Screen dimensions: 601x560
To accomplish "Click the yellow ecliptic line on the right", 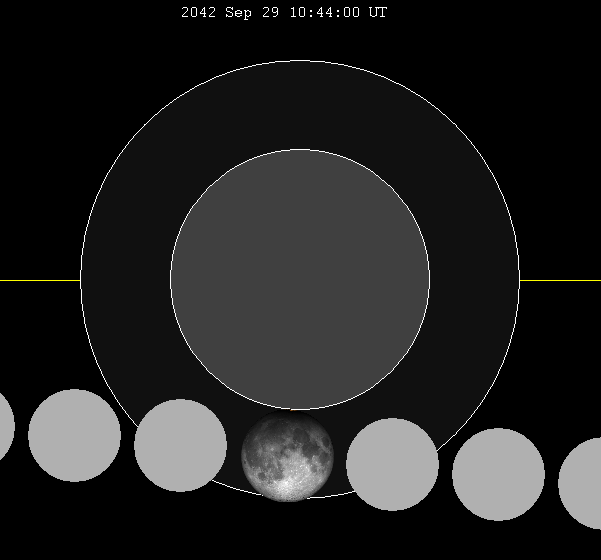I will tap(560, 280).
